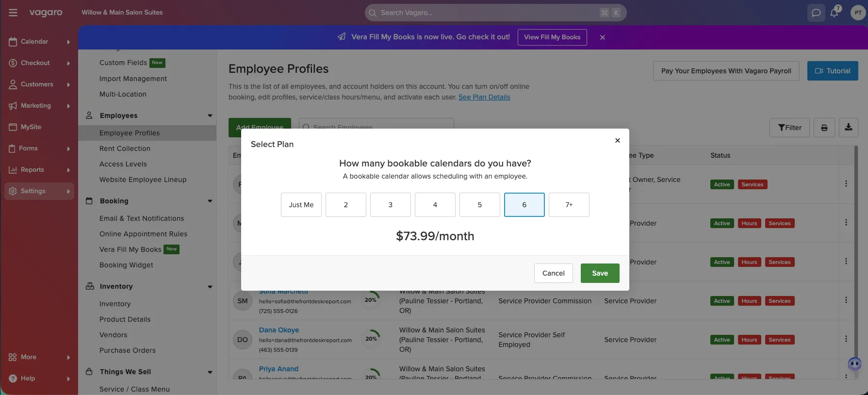The image size is (868, 395).
Task: Choose 2 bookable calendars
Action: [x=346, y=205]
